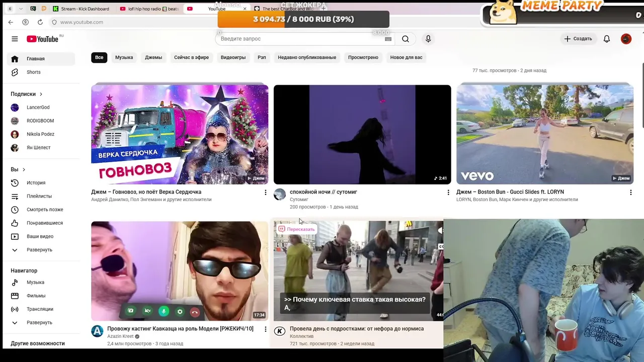
Task: Go back with browser back arrow
Action: coord(11,22)
